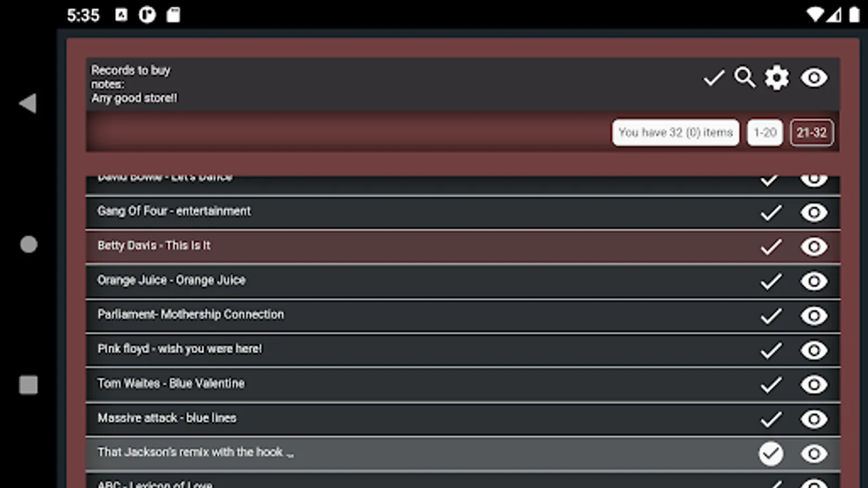Tap the cellular signal status icon
Viewport: 868px width, 488px height.
coord(834,15)
